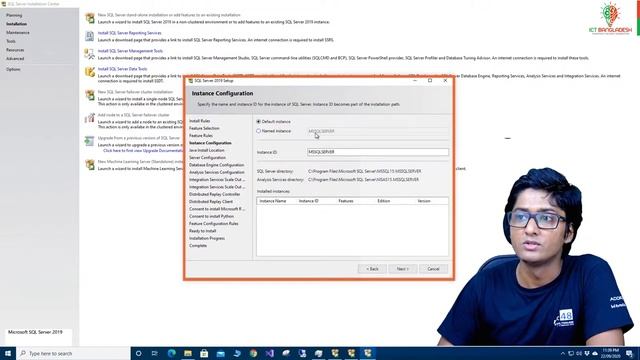Screen dimensions: 640x360
Task: Click the Instance ID column header
Action: point(309,201)
